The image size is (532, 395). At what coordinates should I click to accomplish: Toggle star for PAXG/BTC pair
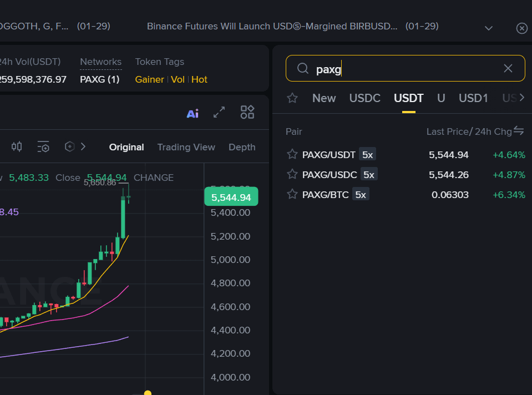coord(292,194)
